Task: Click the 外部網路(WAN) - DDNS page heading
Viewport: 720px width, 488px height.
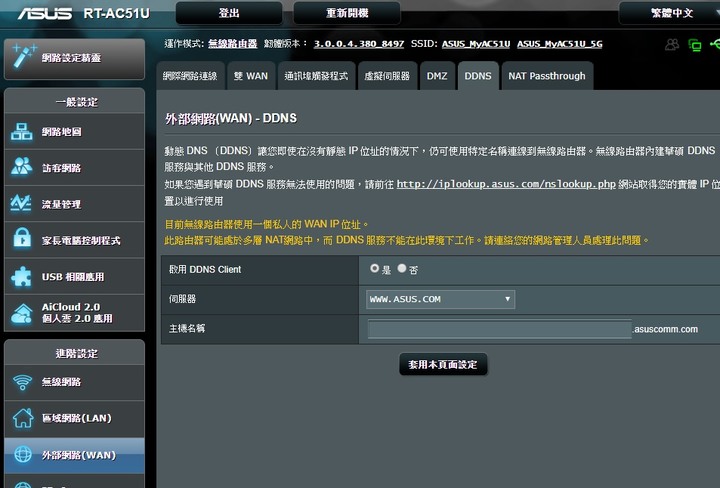Action: (231, 118)
